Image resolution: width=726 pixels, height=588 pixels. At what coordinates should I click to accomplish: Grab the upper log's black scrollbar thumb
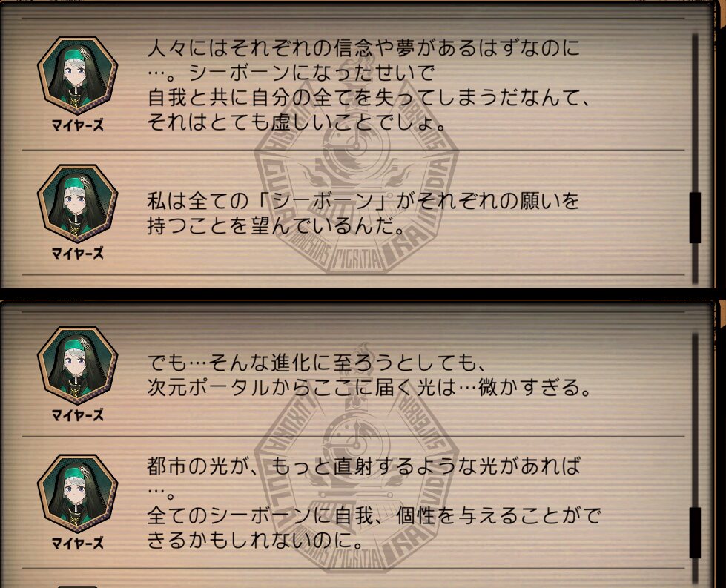695,217
